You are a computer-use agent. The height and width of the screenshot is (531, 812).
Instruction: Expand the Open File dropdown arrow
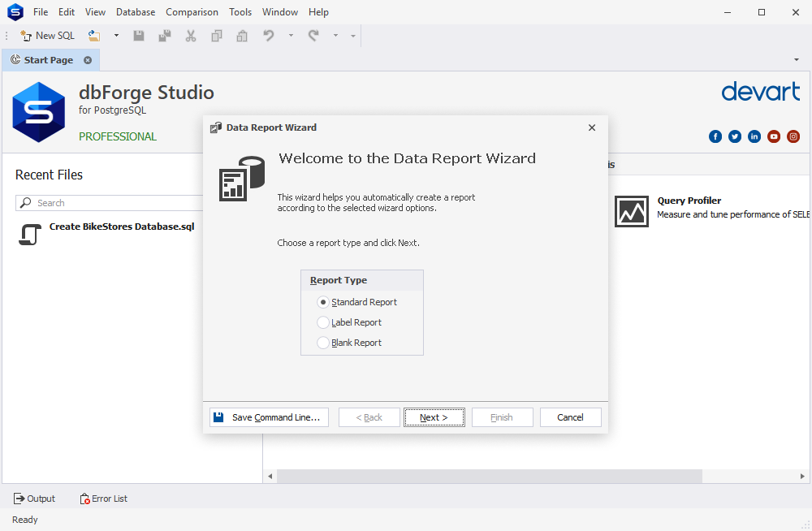point(116,36)
